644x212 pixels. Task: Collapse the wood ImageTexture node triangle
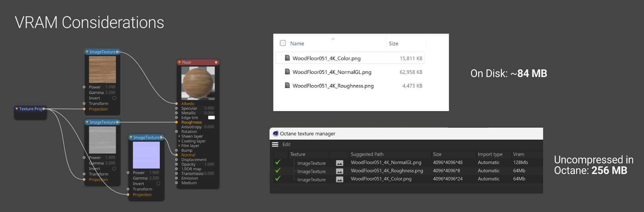click(87, 52)
